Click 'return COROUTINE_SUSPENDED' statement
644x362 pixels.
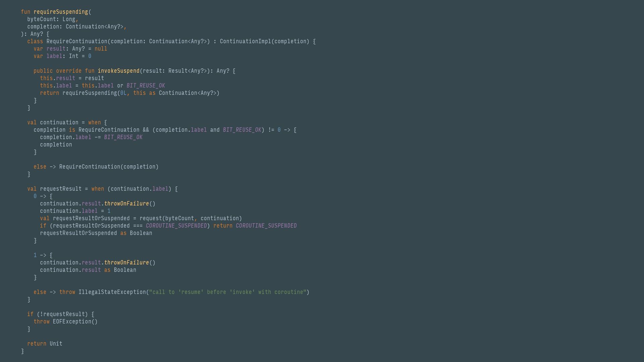point(255,226)
